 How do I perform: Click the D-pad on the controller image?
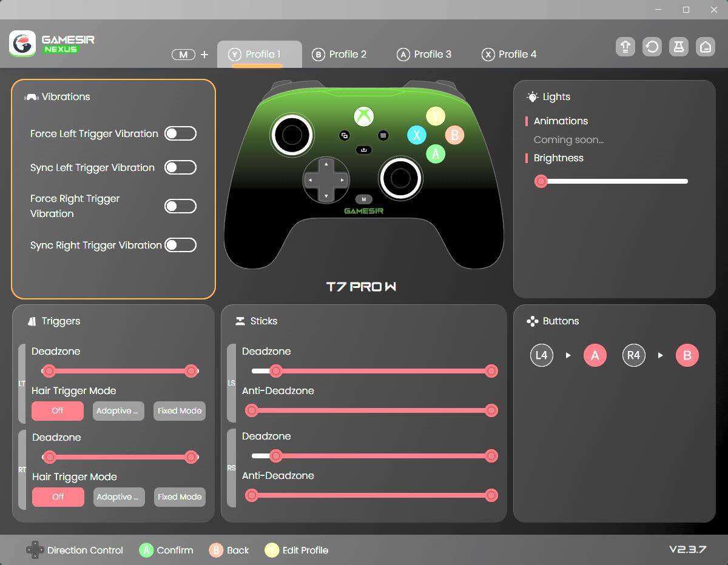click(326, 180)
